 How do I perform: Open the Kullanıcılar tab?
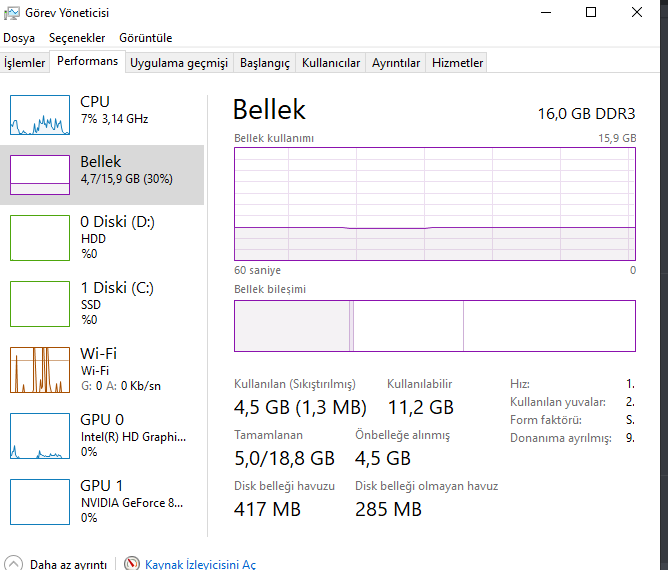[x=331, y=63]
